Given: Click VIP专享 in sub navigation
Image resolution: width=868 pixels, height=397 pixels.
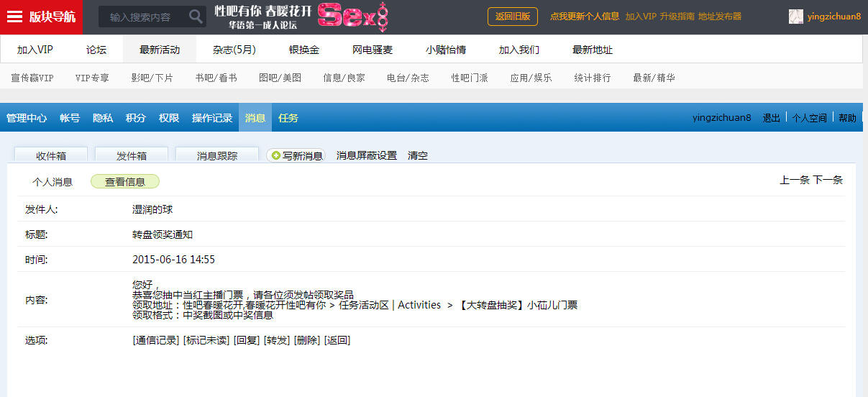Looking at the screenshot, I should coord(92,78).
